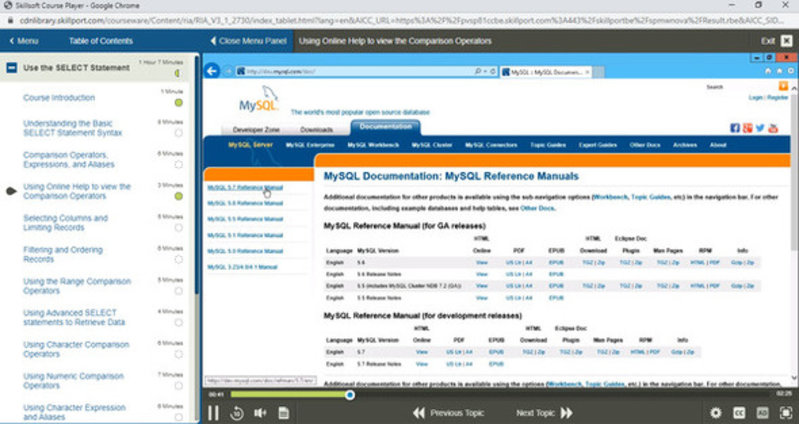Mute audio using the speaker icon
This screenshot has height=424, width=799.
pyautogui.click(x=260, y=413)
